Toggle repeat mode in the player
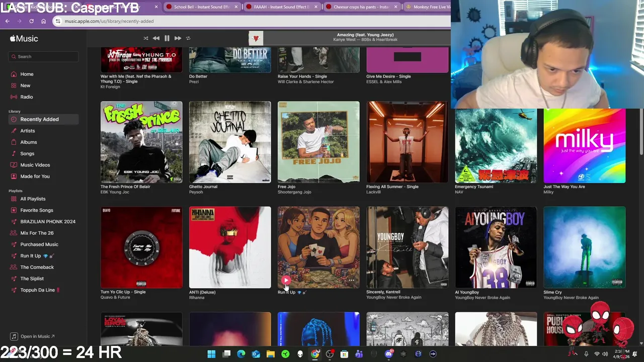 [x=188, y=38]
